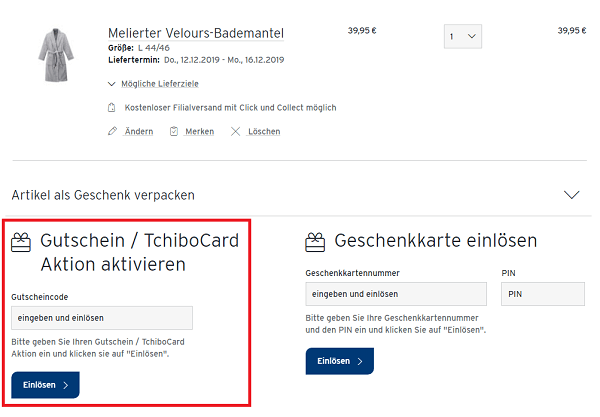Click the Geschenkkarte einlösen gift card icon
Image resolution: width=600 pixels, height=417 pixels.
click(316, 241)
